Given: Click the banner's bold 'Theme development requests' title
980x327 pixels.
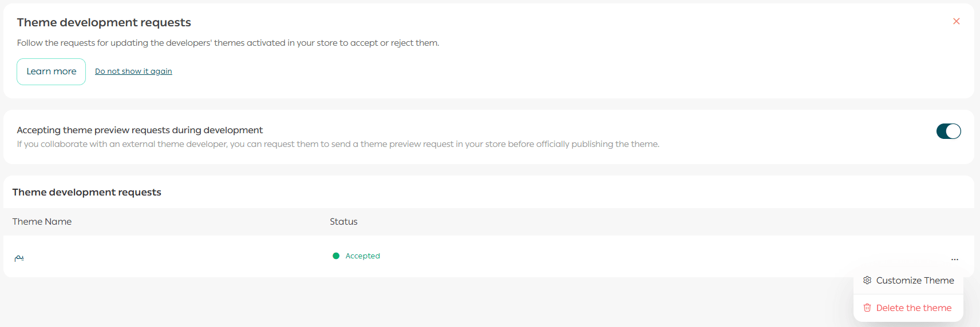Looking at the screenshot, I should tap(104, 23).
